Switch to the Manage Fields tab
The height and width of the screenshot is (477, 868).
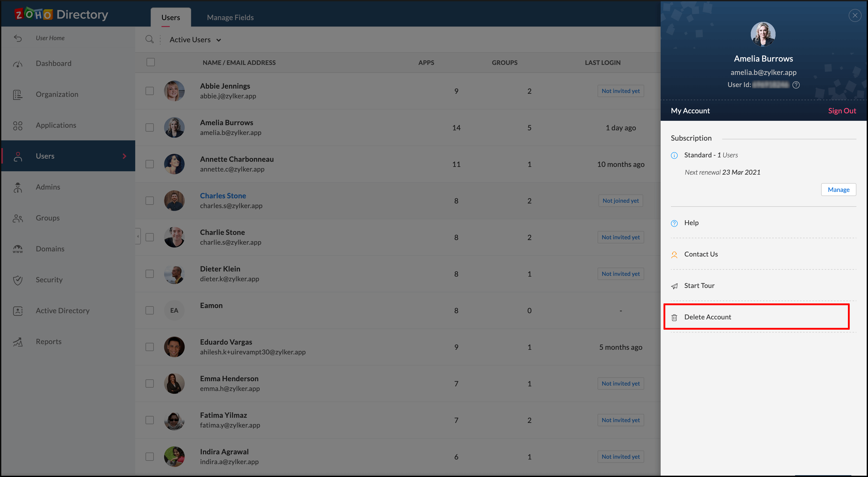230,18
